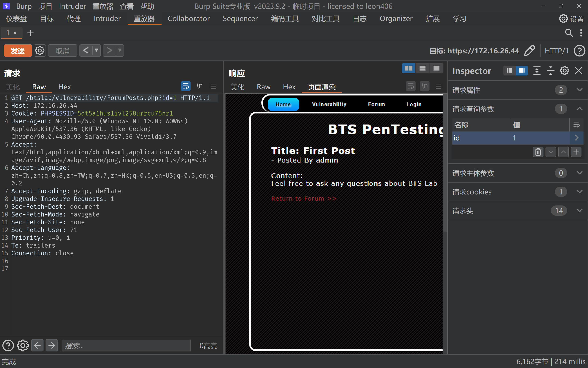Click the edit target pencil icon

coord(530,51)
